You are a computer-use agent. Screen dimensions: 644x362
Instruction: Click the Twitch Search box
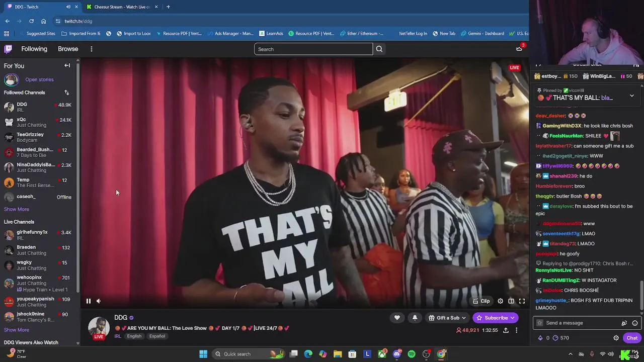[x=313, y=49]
